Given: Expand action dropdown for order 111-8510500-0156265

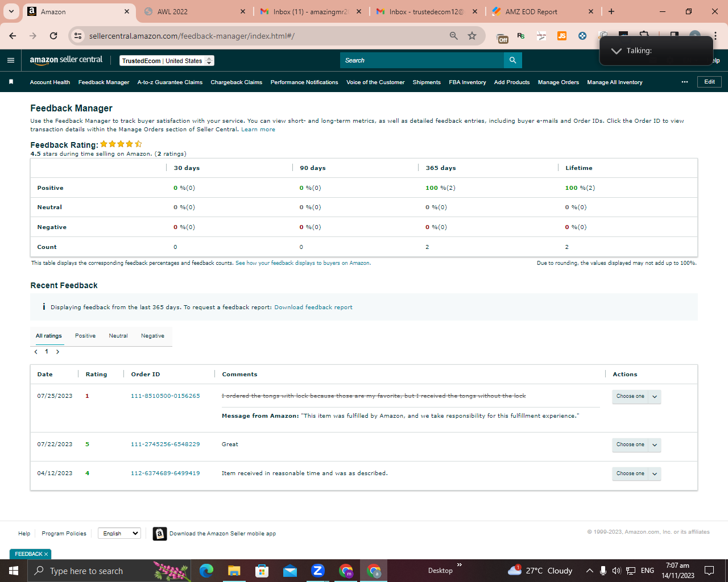Looking at the screenshot, I should point(655,397).
